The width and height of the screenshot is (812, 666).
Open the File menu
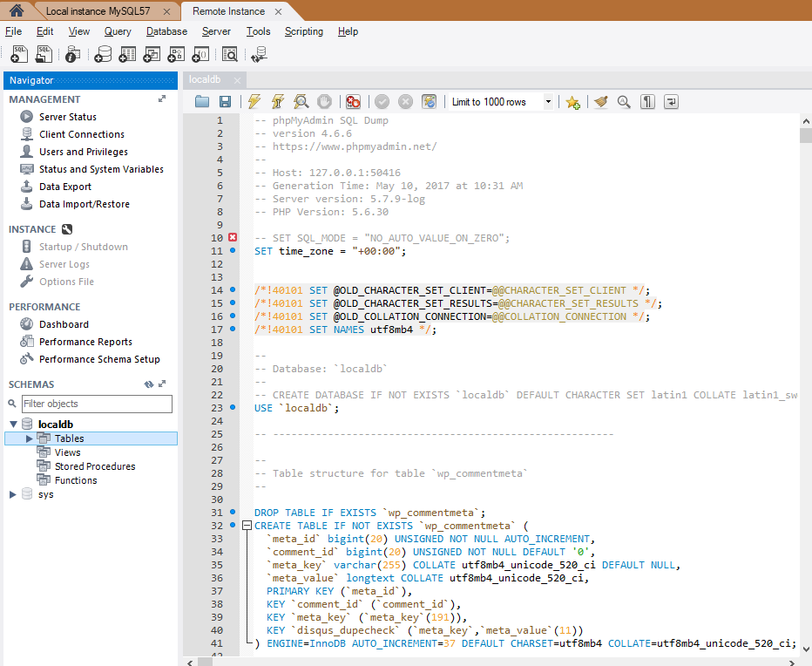[13, 31]
